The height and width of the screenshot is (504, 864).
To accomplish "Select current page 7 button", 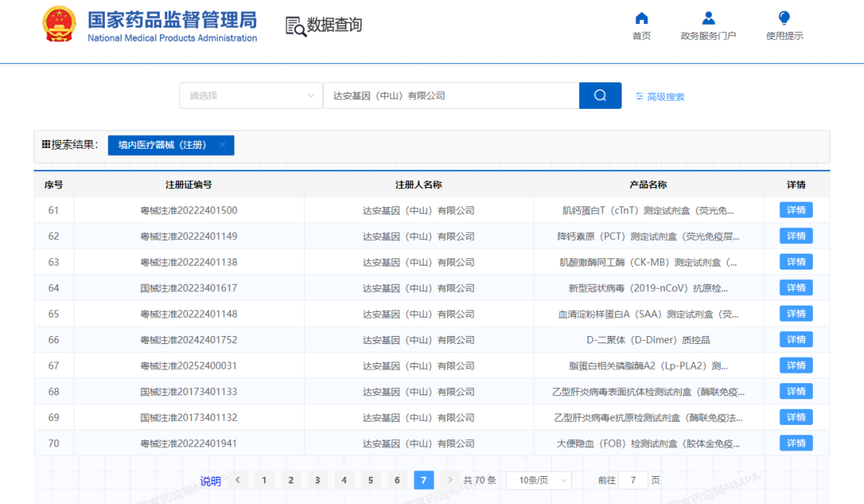I will 424,480.
